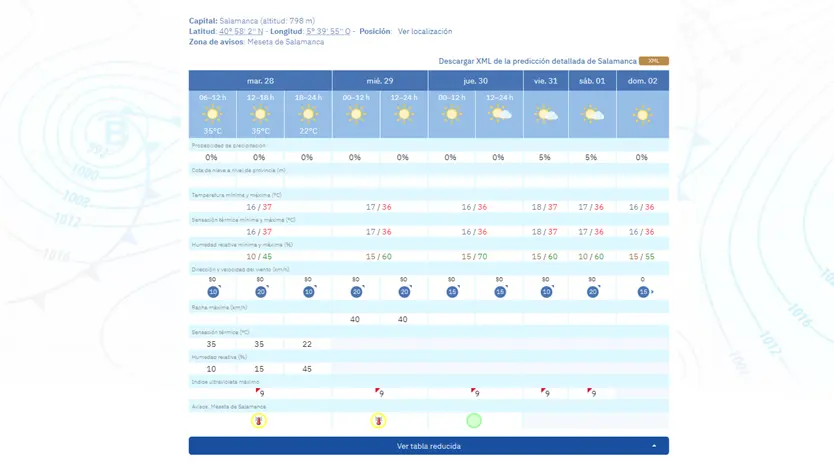Open yellow temperature warning for mié. 29
This screenshot has width=834, height=469.
(378, 421)
